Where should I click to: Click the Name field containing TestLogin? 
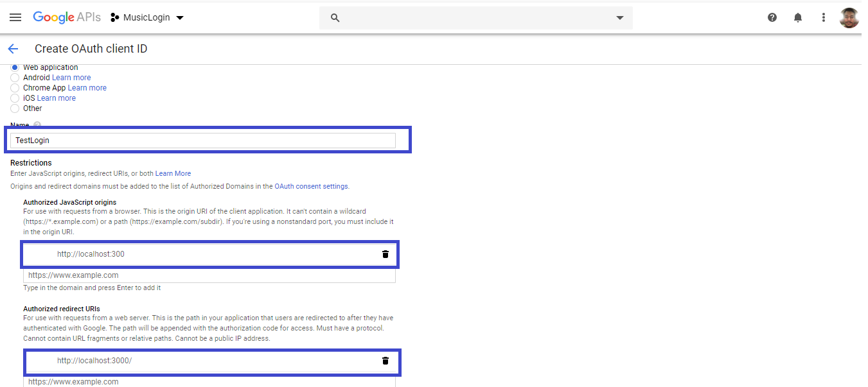click(x=203, y=140)
